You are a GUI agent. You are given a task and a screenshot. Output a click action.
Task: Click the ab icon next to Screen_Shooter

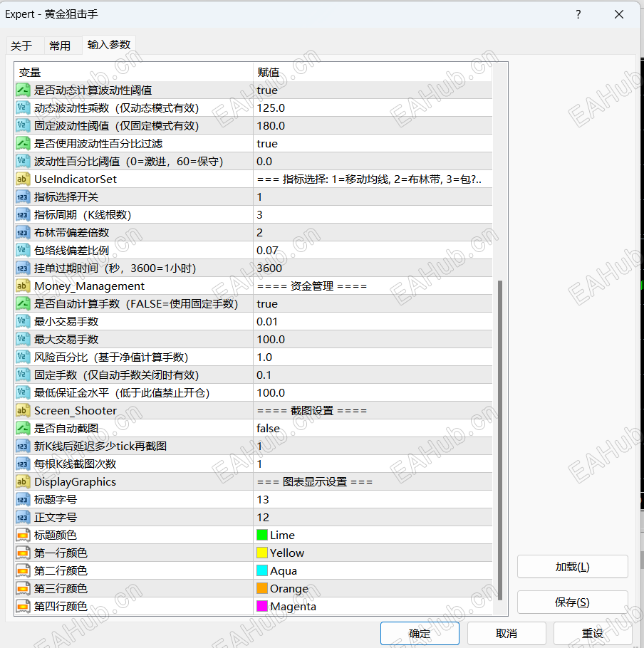coord(22,410)
